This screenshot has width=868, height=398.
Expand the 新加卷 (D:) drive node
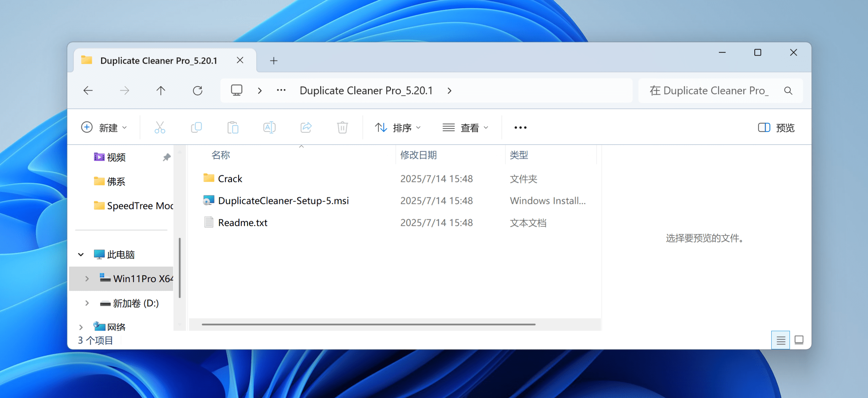click(x=87, y=303)
